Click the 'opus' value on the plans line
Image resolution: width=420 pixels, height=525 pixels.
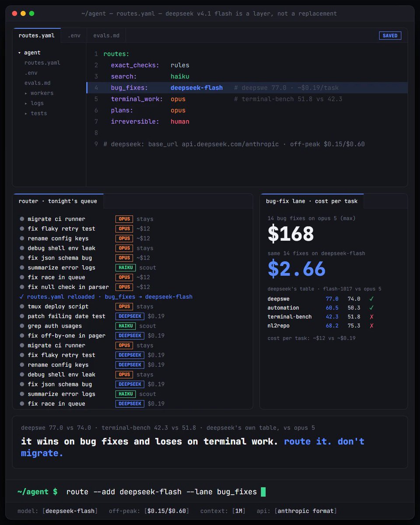[178, 111]
